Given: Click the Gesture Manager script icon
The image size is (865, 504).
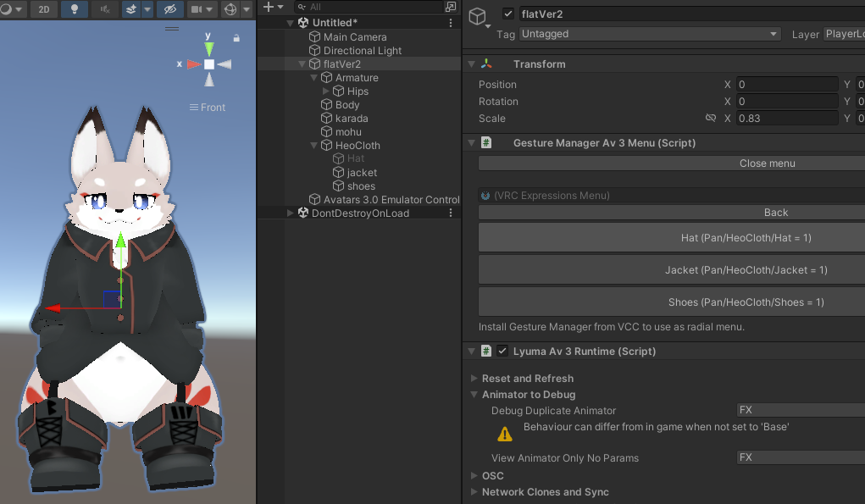Looking at the screenshot, I should (486, 143).
